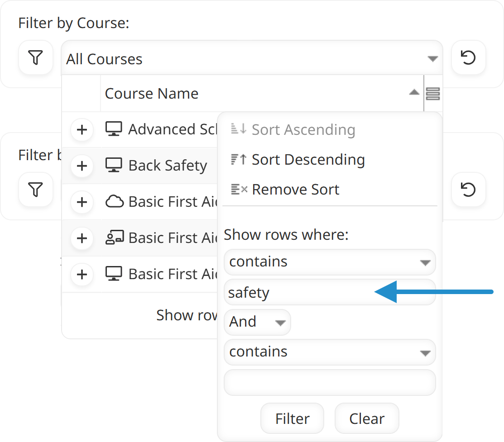This screenshot has height=442, width=504.
Task: Click the sort ascending arrow on Course Name
Action: pyautogui.click(x=413, y=91)
